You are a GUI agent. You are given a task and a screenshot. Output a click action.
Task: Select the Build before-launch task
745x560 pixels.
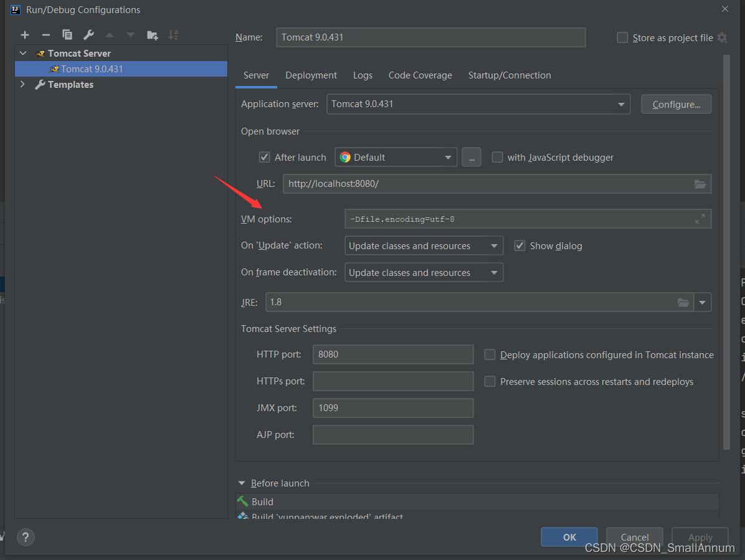click(477, 501)
